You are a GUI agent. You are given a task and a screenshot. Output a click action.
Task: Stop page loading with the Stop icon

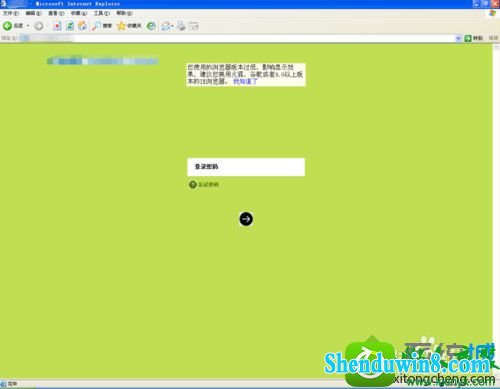57,26
